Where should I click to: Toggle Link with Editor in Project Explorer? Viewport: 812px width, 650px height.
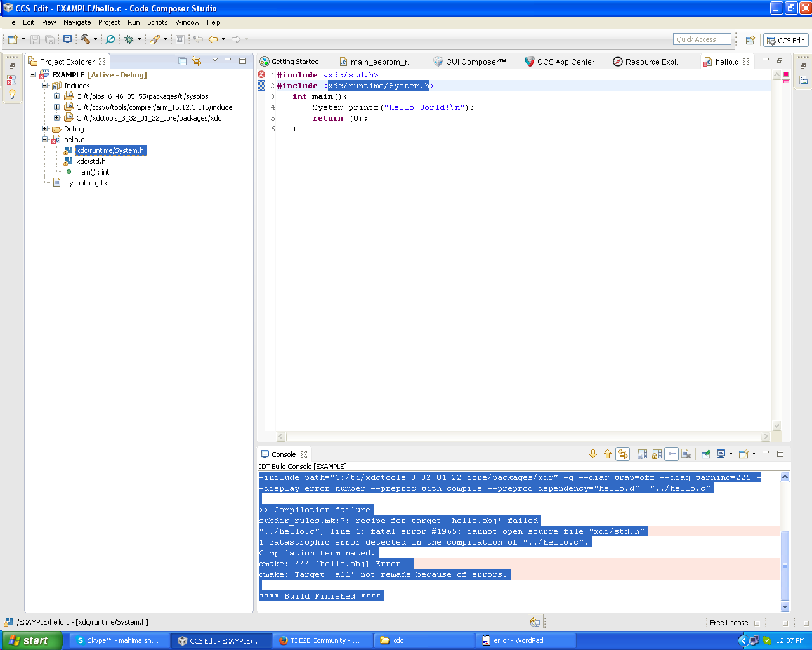coord(197,62)
